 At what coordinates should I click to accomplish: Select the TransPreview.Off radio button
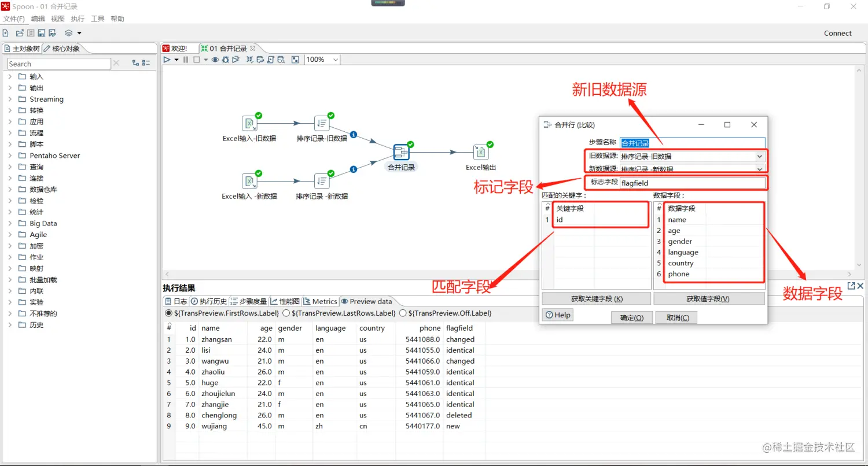(x=403, y=313)
